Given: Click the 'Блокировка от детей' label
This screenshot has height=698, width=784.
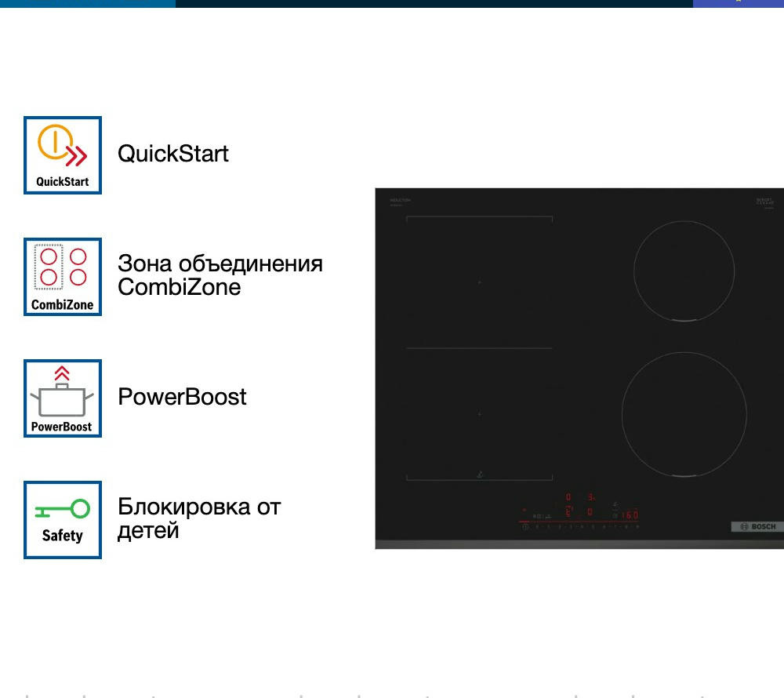Looking at the screenshot, I should (199, 518).
